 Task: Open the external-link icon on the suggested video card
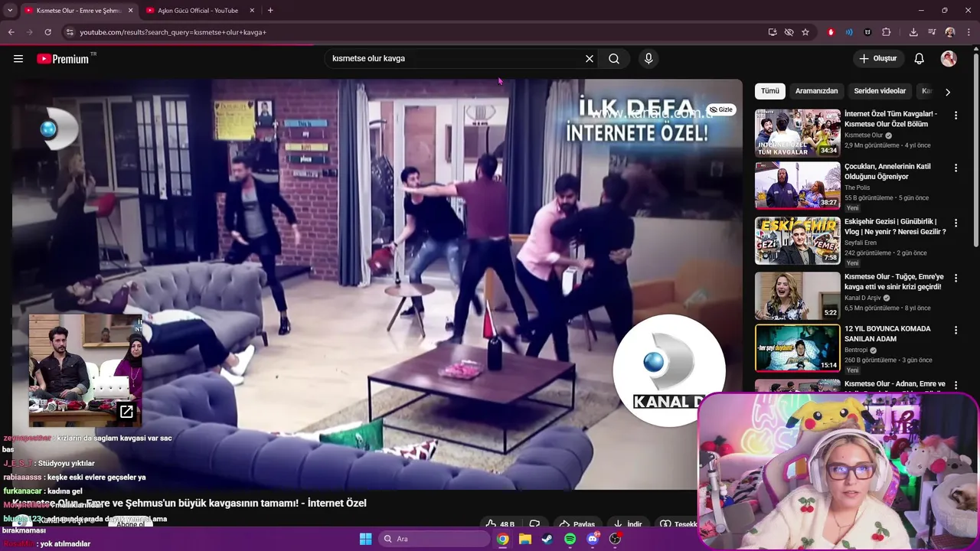(x=126, y=412)
